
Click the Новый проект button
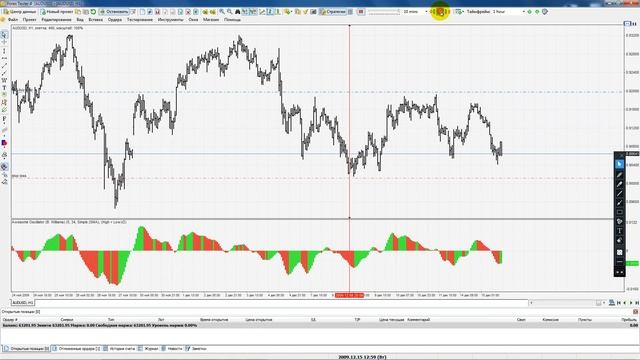tap(57, 12)
